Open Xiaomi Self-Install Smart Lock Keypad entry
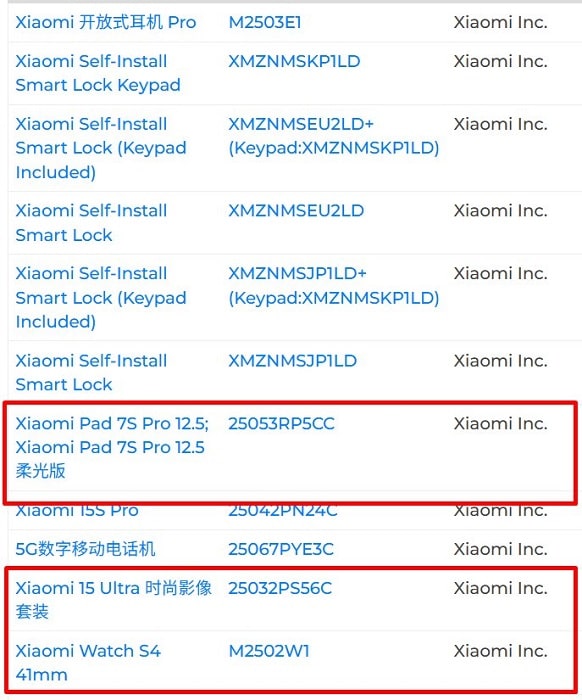The width and height of the screenshot is (582, 700). point(98,73)
